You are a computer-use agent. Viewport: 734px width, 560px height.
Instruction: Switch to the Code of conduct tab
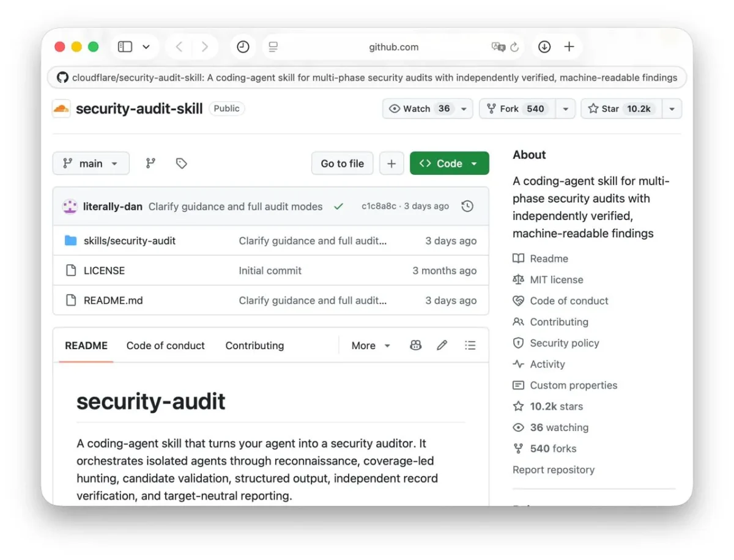[x=166, y=345]
